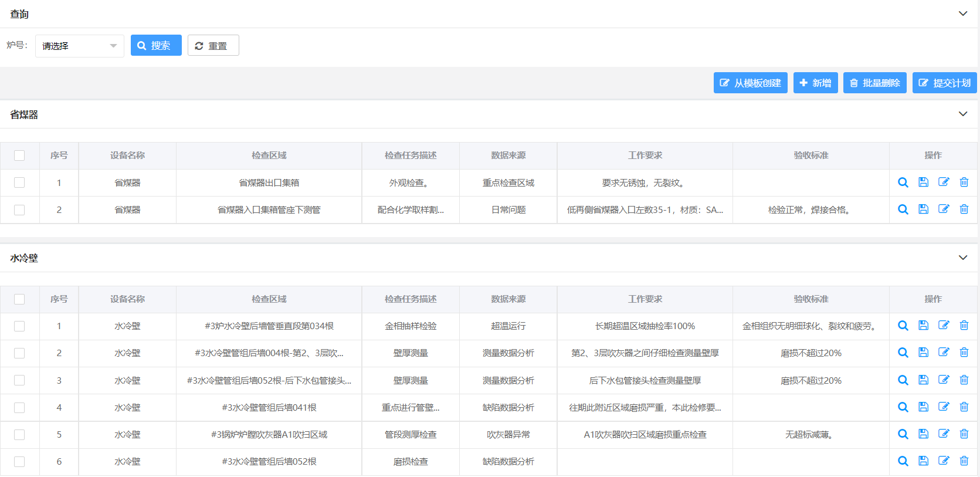Click 从模板创建 button
This screenshot has width=980, height=477.
tap(751, 83)
